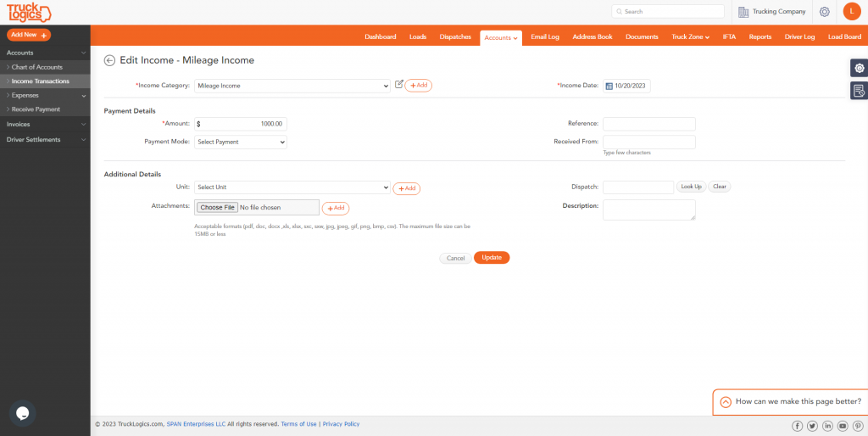Open the Documents tab
Viewport: 868px width, 436px height.
click(642, 37)
